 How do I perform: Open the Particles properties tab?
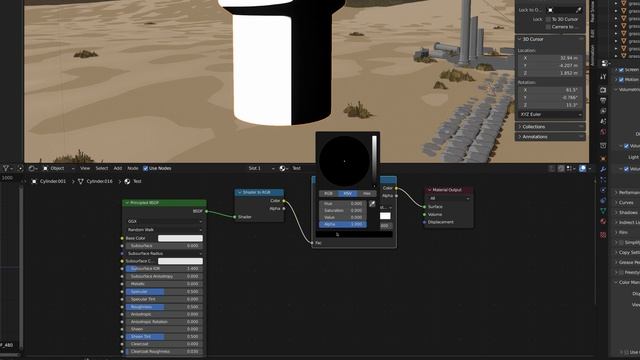pyautogui.click(x=603, y=180)
